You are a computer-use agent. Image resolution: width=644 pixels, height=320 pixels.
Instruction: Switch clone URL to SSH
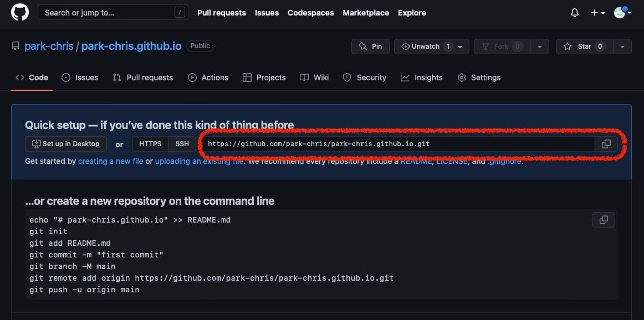click(182, 144)
